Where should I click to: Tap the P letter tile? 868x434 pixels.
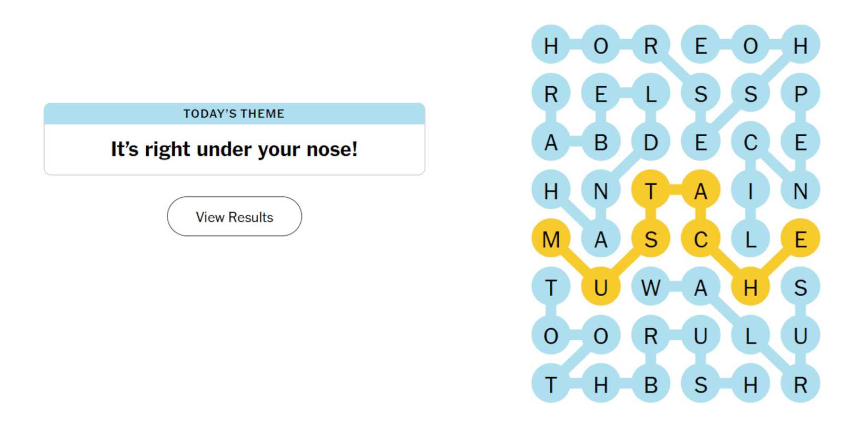pos(801,94)
